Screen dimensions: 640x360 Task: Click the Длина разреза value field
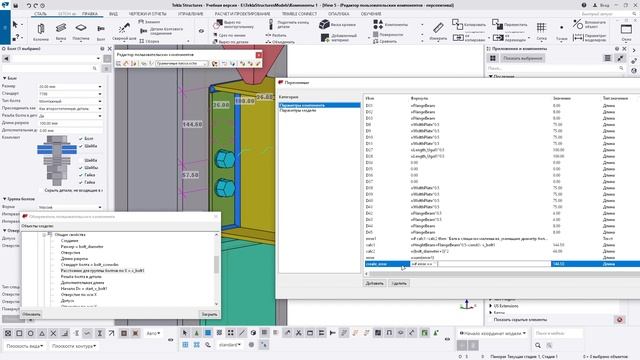(70, 123)
